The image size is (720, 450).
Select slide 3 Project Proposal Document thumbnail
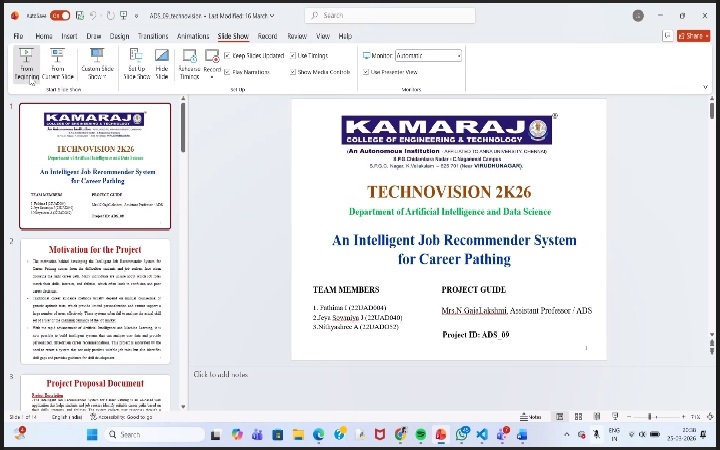pos(95,392)
